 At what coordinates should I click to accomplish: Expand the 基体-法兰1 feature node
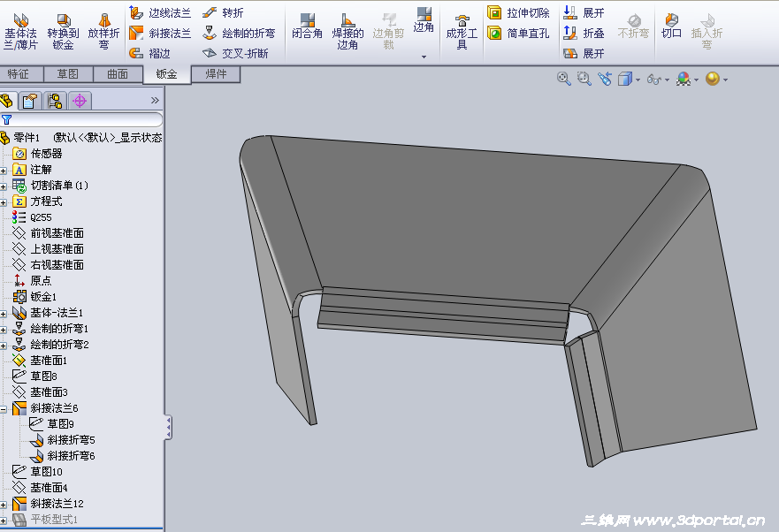[3, 314]
